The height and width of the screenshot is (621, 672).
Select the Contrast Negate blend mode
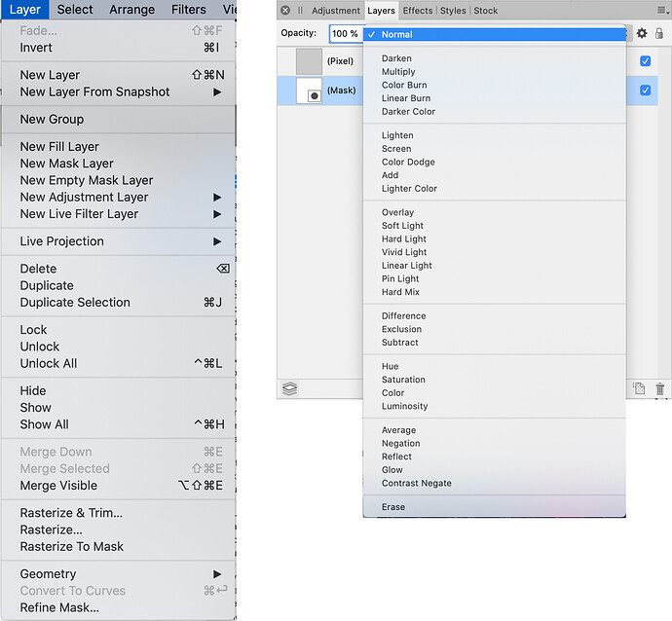click(495, 484)
